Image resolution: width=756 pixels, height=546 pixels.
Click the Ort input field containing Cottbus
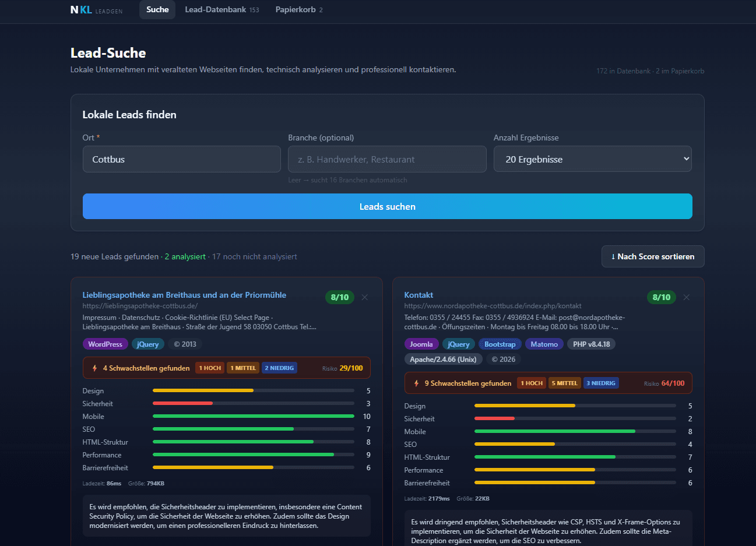point(181,159)
